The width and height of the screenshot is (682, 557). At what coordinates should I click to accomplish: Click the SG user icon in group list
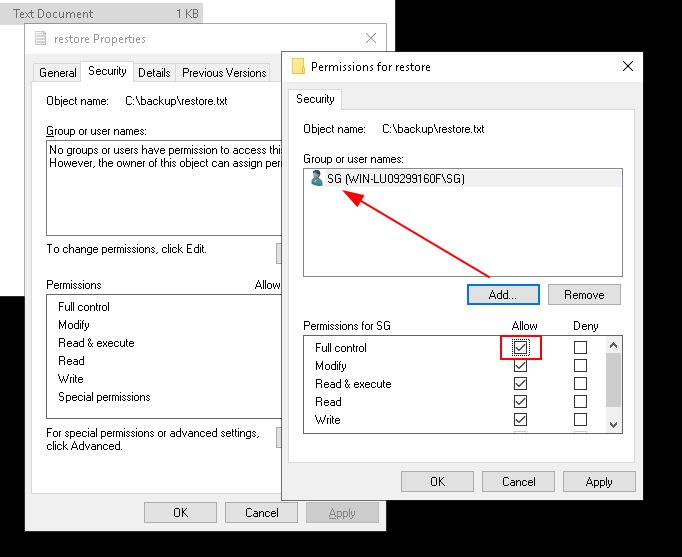coord(317,179)
